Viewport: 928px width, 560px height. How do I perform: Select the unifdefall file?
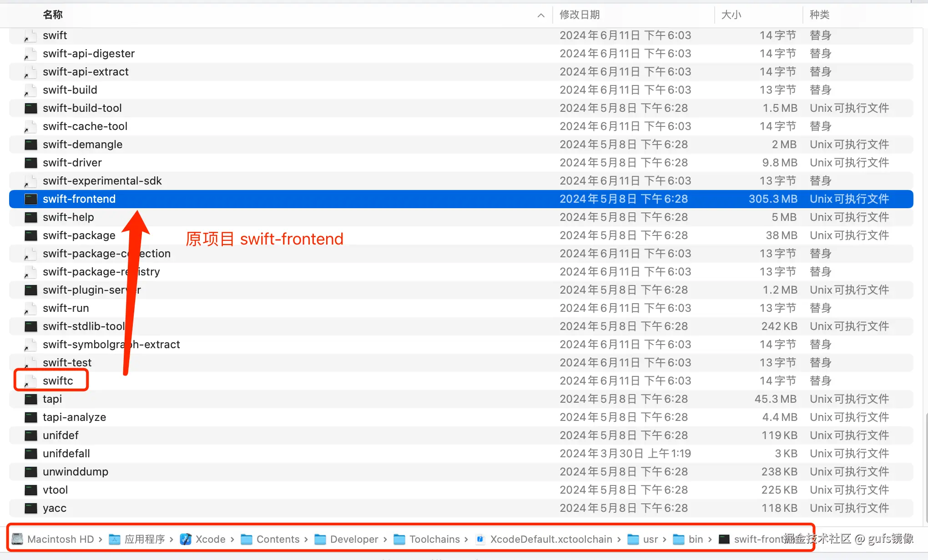[x=66, y=454]
